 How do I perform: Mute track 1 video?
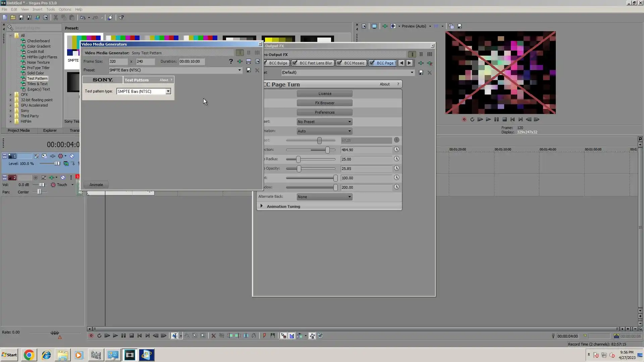[x=72, y=156]
